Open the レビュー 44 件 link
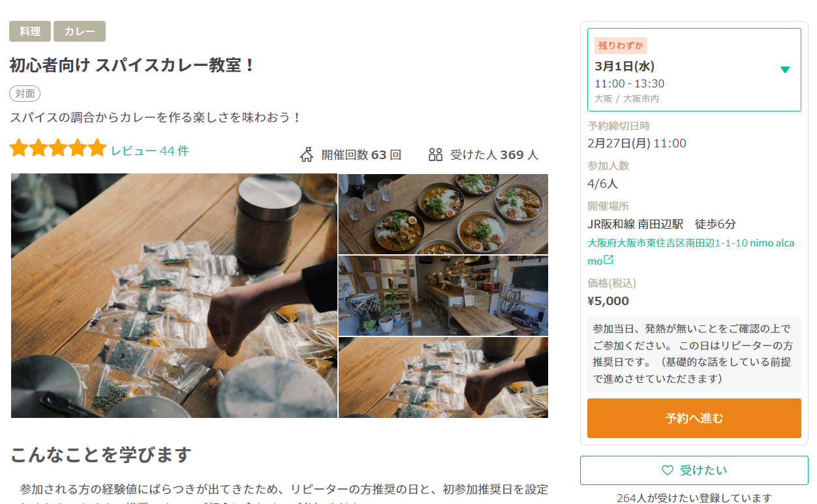The image size is (817, 504). point(150,151)
